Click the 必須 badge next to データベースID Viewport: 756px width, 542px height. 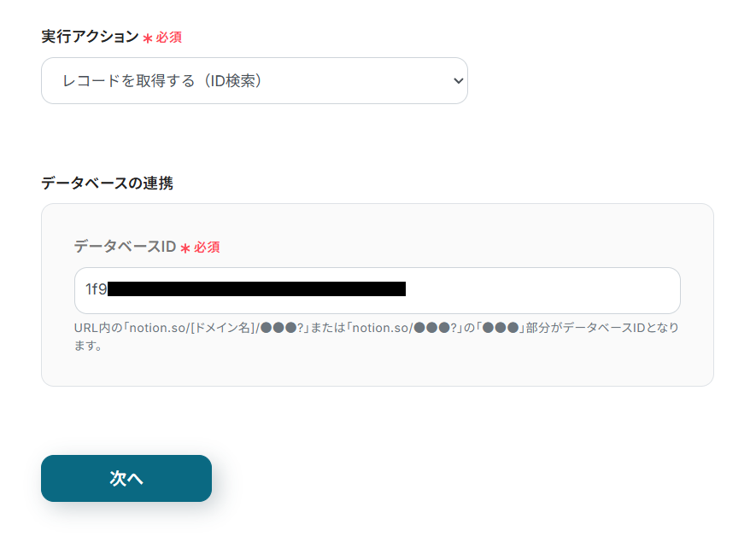[207, 247]
